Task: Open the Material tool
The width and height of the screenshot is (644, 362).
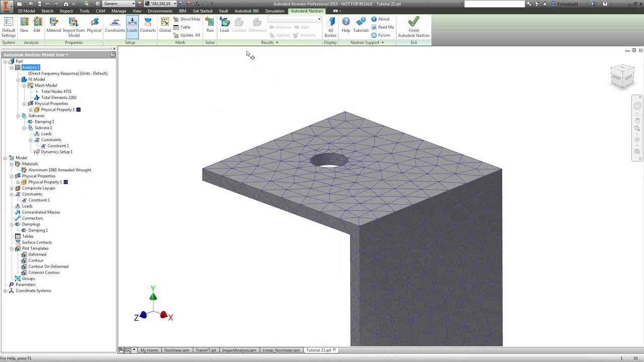Action: coord(53,25)
